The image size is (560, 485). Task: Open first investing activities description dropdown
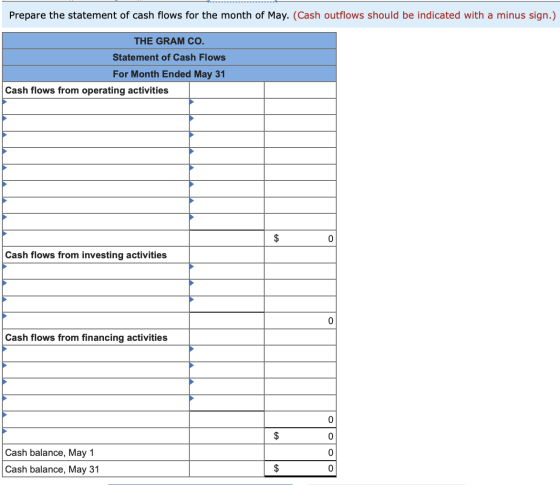(96, 271)
